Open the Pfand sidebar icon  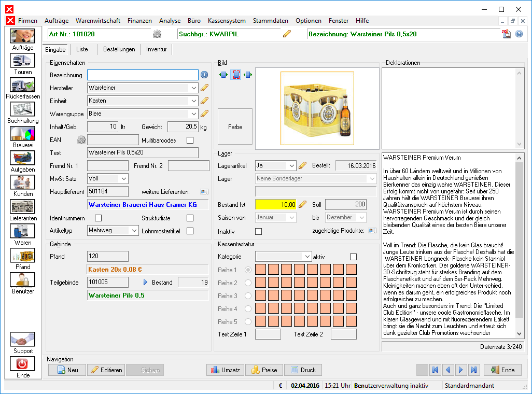coord(22,256)
